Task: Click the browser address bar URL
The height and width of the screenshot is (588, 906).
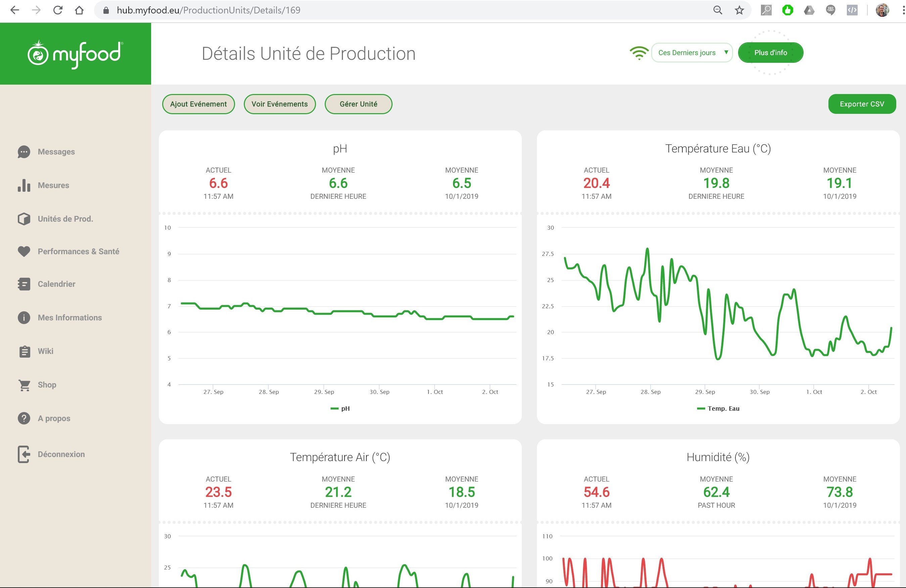Action: point(208,10)
